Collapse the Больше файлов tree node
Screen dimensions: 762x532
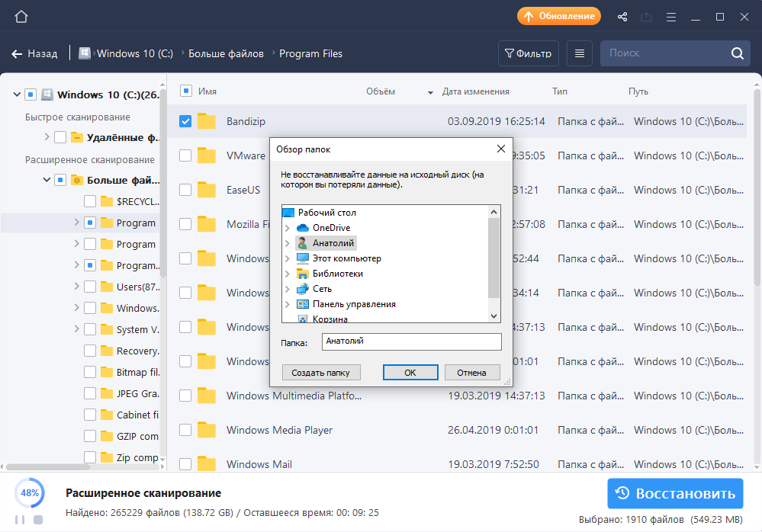[47, 180]
